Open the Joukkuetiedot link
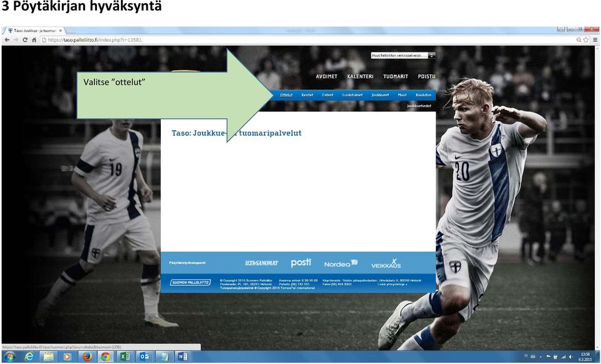 [419, 106]
